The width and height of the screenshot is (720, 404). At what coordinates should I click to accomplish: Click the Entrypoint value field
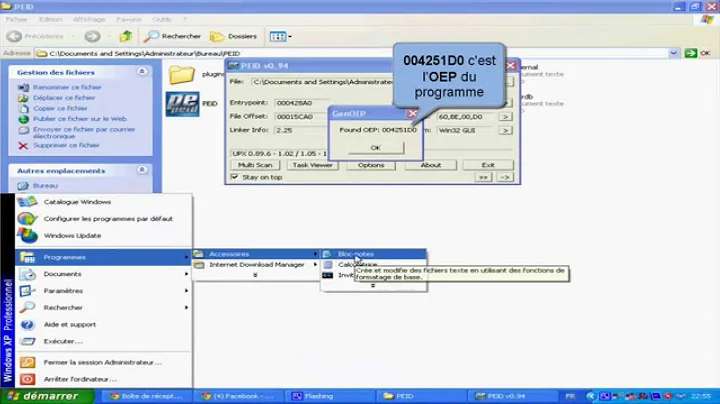(301, 103)
